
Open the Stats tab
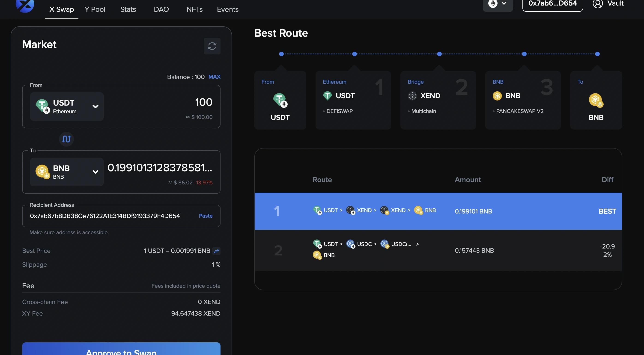128,9
